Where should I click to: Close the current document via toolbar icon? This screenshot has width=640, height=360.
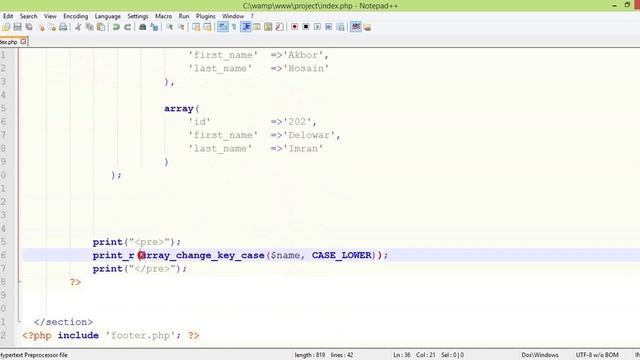pos(41,27)
